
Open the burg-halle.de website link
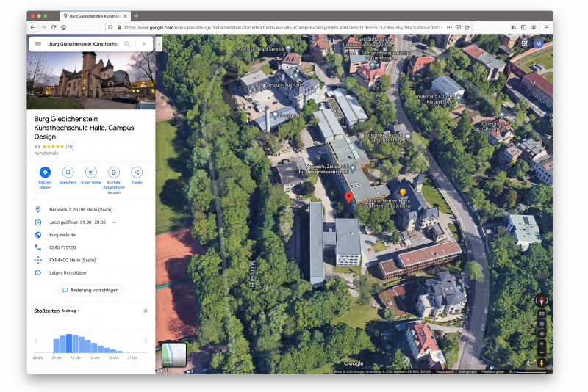click(x=62, y=235)
